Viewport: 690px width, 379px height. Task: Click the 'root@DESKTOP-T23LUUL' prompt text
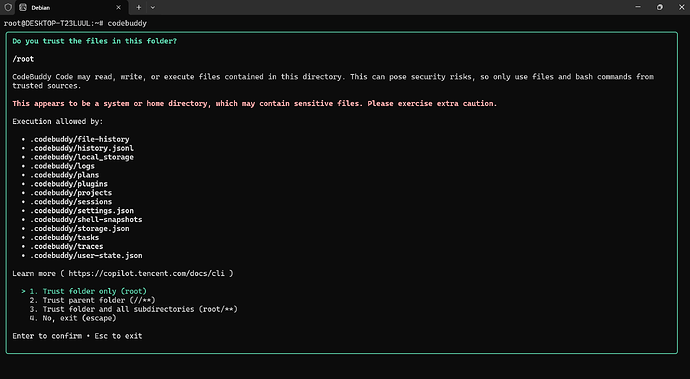click(48, 23)
